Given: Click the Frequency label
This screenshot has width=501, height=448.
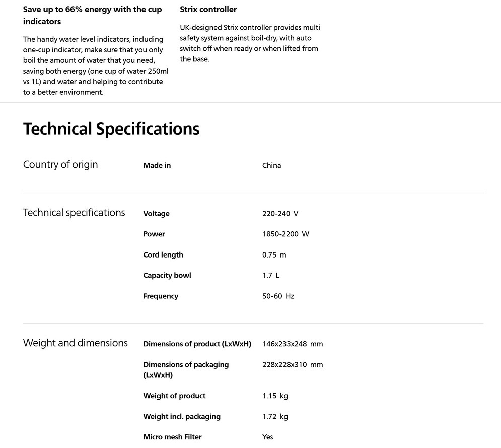Looking at the screenshot, I should (x=161, y=296).
